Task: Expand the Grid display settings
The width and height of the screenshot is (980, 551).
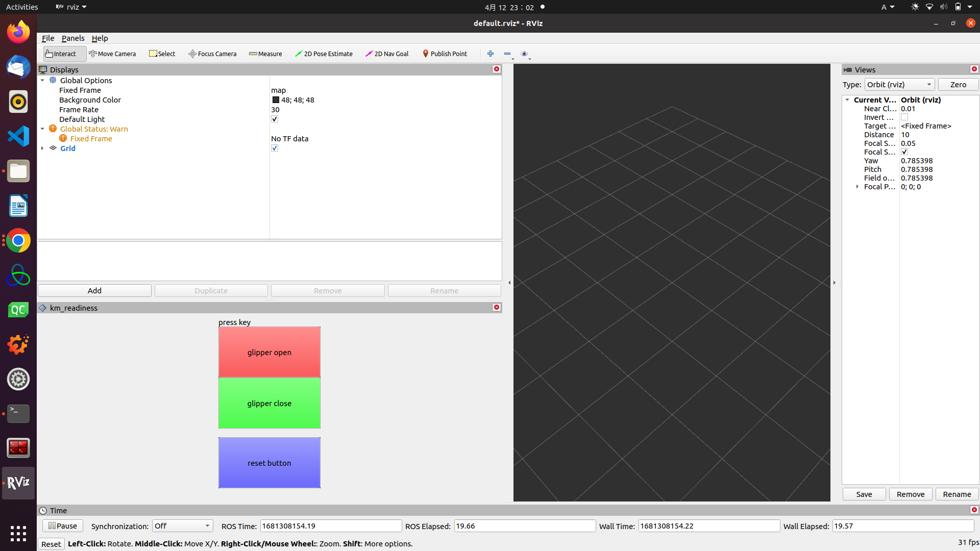Action: [x=42, y=148]
